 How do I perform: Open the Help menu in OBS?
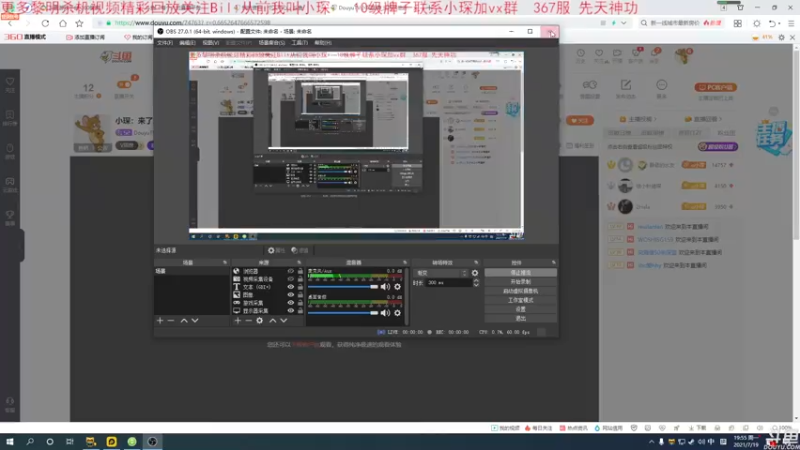click(x=323, y=43)
